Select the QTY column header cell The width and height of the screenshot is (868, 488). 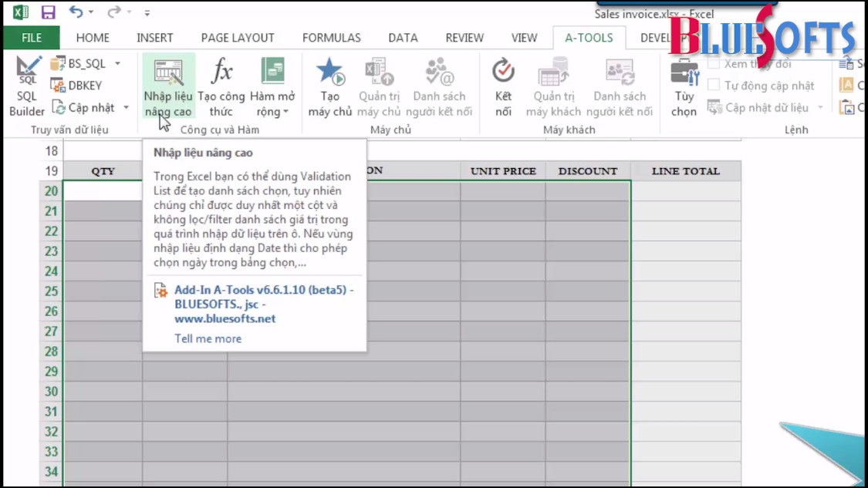pyautogui.click(x=103, y=171)
